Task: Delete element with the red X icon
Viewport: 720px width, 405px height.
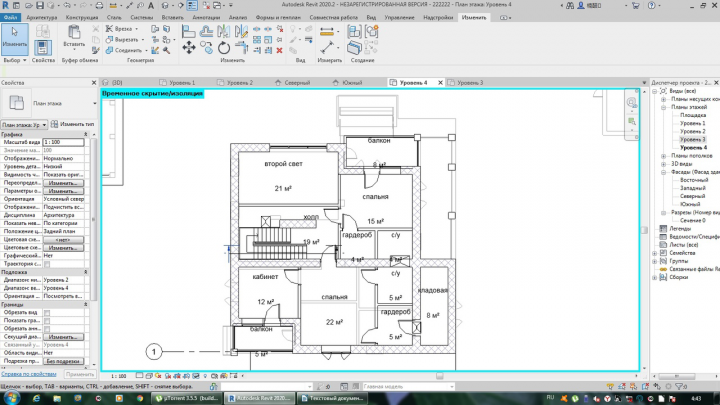Action: pyautogui.click(x=279, y=50)
